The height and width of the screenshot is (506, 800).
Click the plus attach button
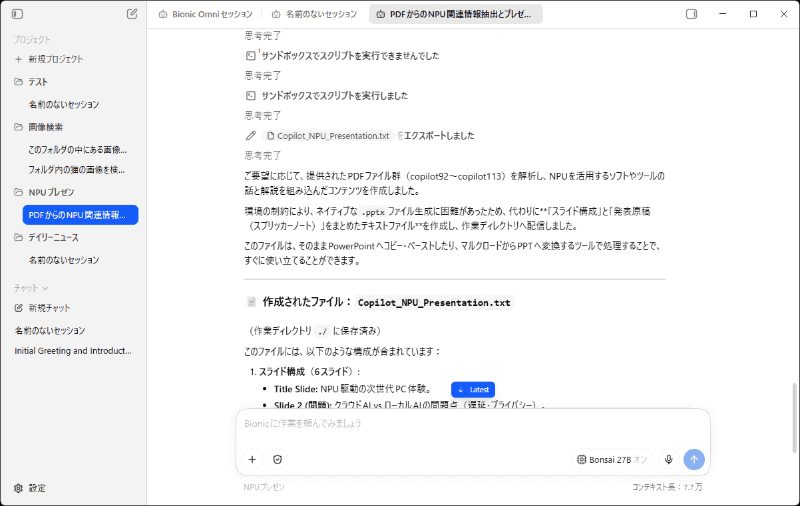[x=252, y=460]
